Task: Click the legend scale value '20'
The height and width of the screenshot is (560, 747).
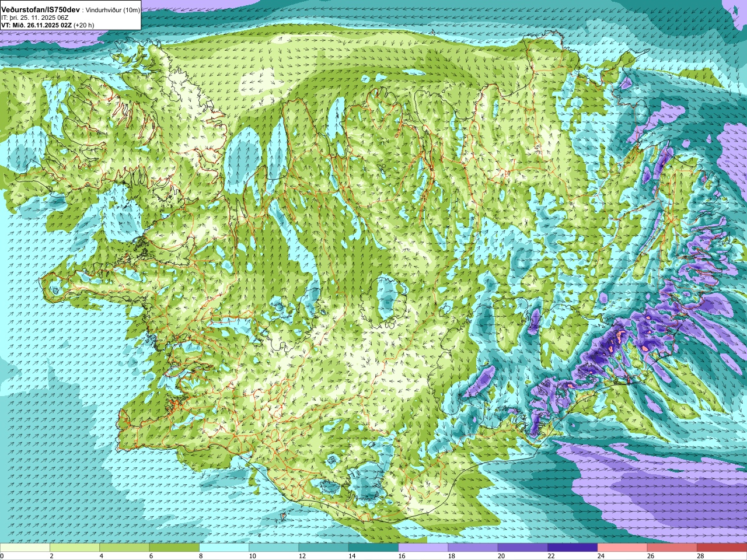Action: pos(502,556)
